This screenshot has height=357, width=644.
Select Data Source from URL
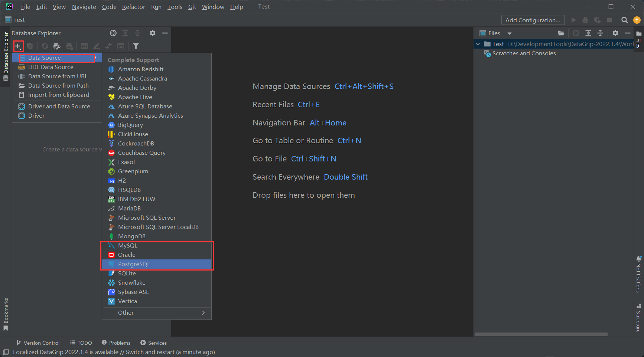57,76
